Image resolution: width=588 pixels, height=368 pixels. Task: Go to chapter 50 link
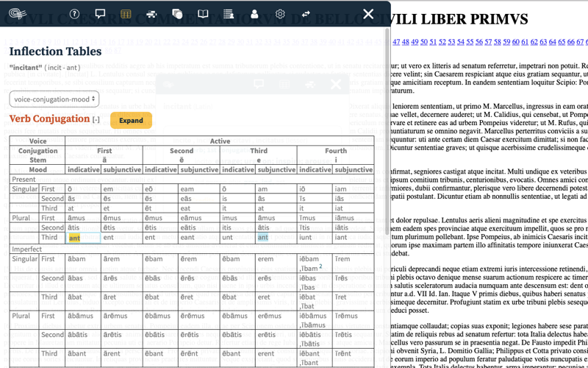pyautogui.click(x=424, y=42)
